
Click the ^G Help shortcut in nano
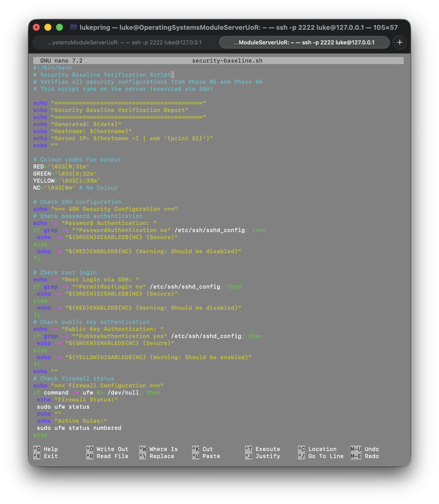pos(46,449)
